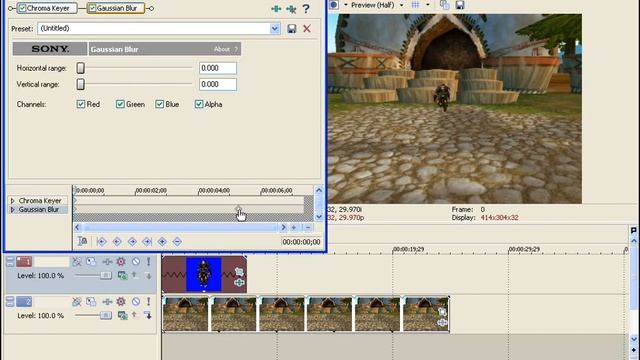
Task: Open Track Motion on track 2
Action: (x=91, y=302)
